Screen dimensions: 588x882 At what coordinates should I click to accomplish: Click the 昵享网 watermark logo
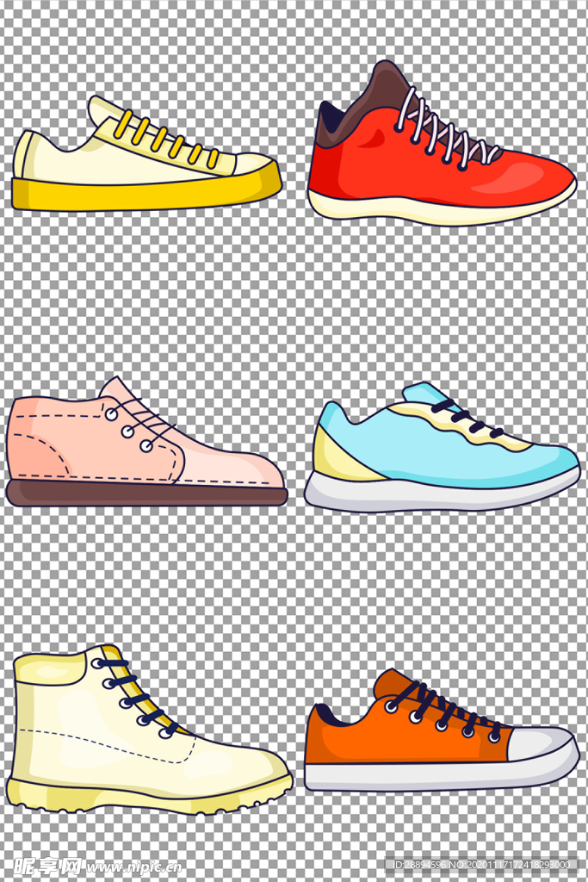pyautogui.click(x=43, y=865)
